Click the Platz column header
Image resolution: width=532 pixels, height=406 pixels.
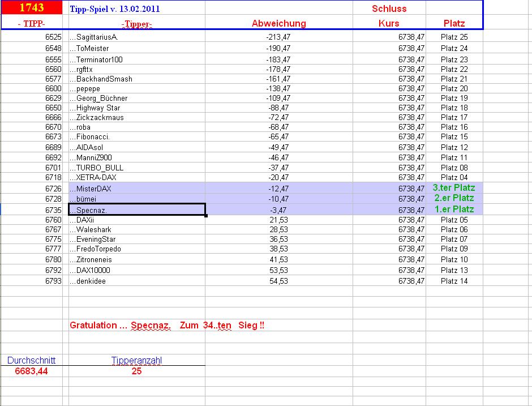click(454, 23)
